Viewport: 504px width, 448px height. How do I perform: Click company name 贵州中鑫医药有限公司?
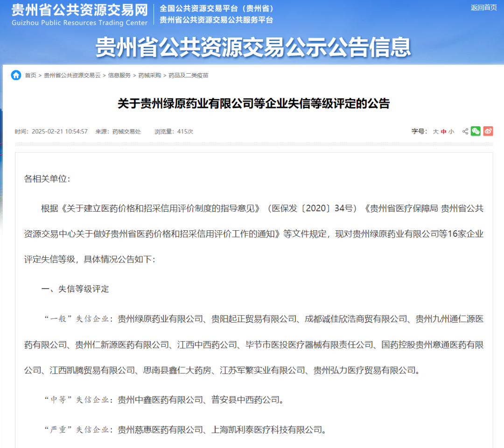tap(161, 400)
